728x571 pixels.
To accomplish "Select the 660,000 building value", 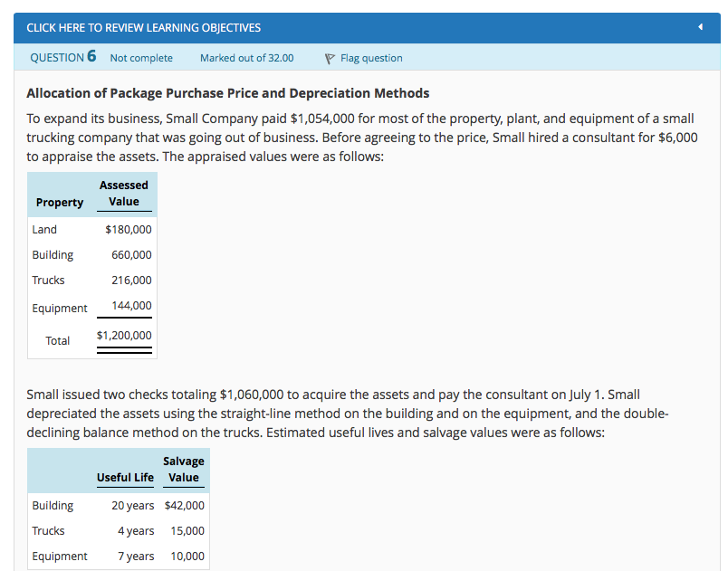I will click(x=131, y=254).
